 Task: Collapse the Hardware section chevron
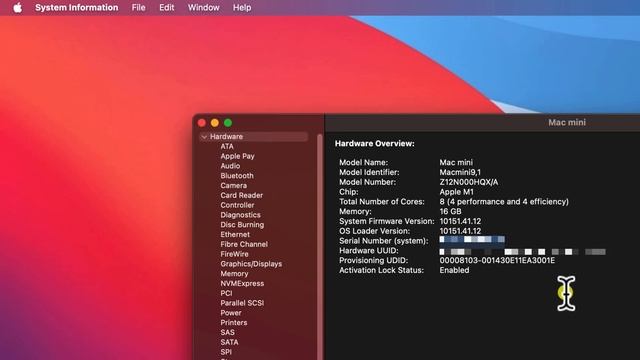click(204, 137)
